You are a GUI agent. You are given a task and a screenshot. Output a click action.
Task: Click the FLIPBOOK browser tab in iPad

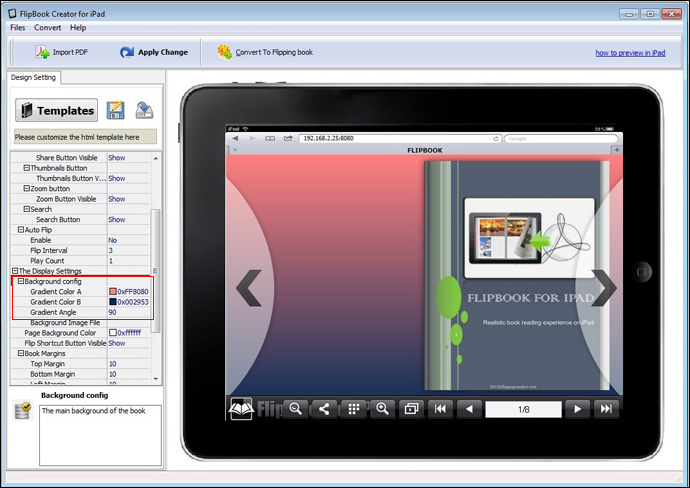pyautogui.click(x=425, y=150)
